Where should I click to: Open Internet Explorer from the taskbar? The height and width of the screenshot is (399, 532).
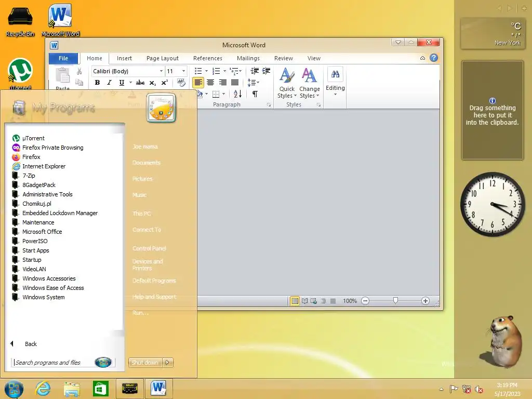(x=43, y=389)
